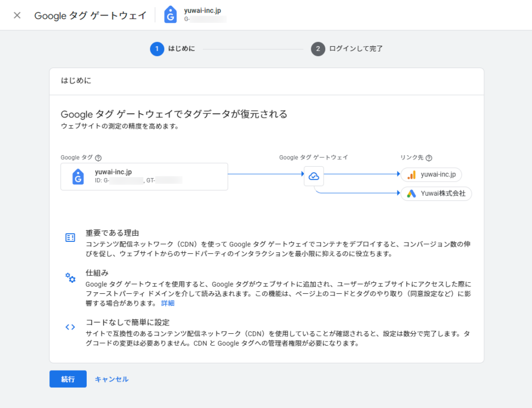Click the キャンセル button

click(112, 379)
